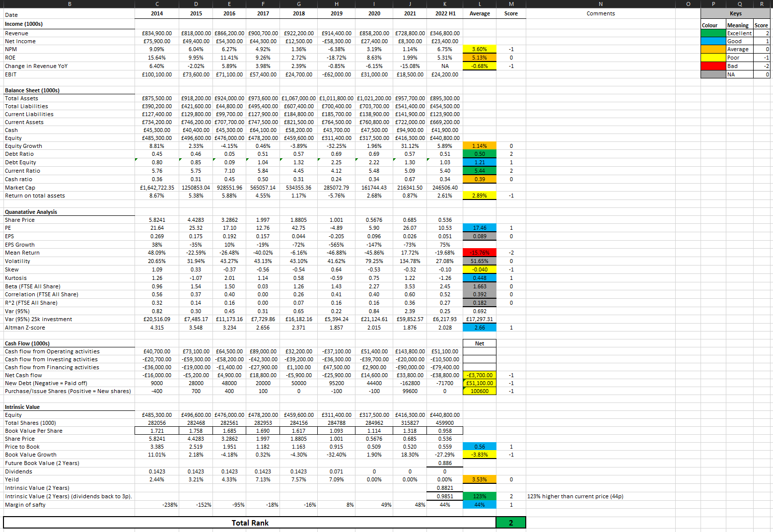Image resolution: width=773 pixels, height=532 pixels.
Task: Select column header N
Action: (601, 3)
